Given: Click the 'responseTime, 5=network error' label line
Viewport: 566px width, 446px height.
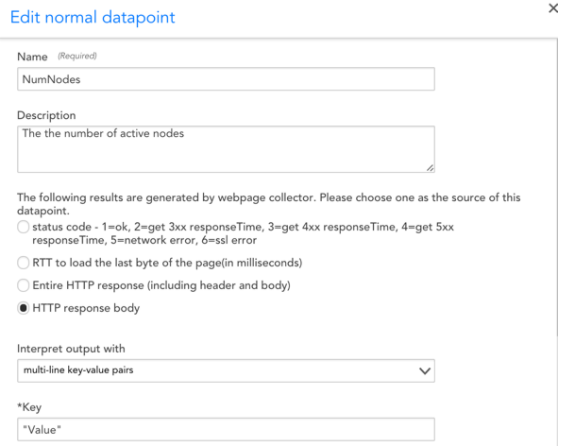Looking at the screenshot, I should 144,240.
